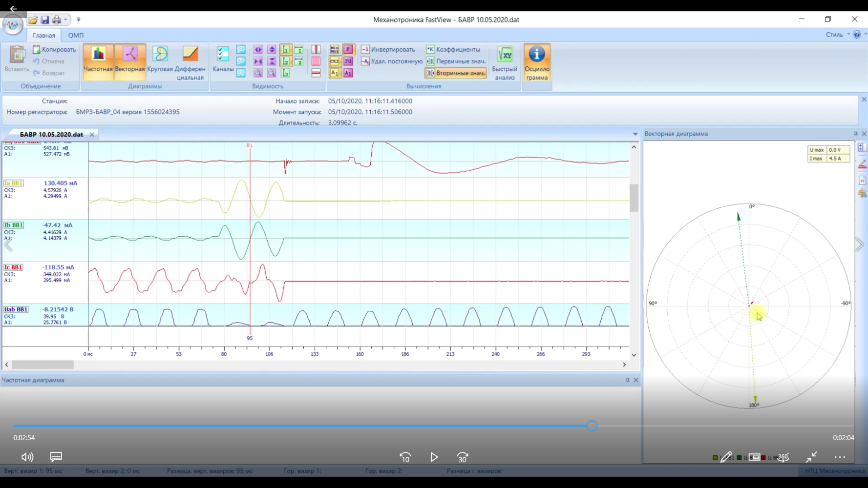The image size is (868, 488).
Task: Open the document tabs list dropdown arrow
Action: tap(635, 134)
